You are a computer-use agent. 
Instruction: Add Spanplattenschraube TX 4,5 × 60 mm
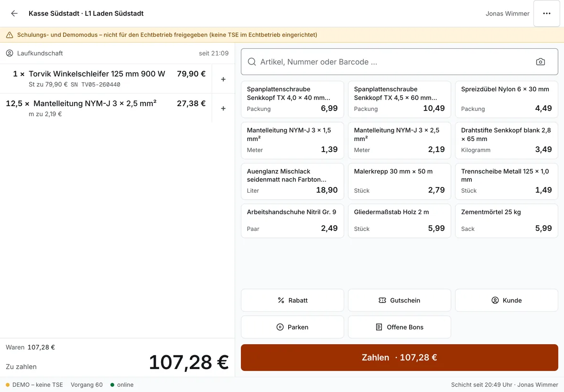399,99
